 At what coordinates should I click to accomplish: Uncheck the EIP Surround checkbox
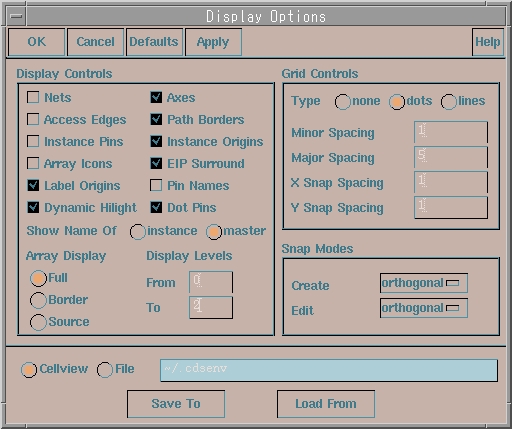(x=156, y=163)
